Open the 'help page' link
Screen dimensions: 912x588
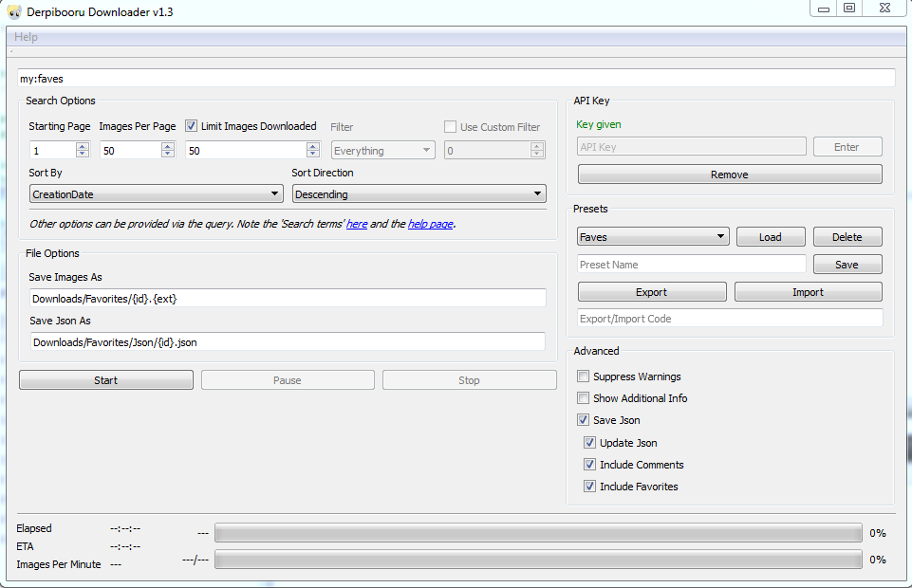point(431,224)
